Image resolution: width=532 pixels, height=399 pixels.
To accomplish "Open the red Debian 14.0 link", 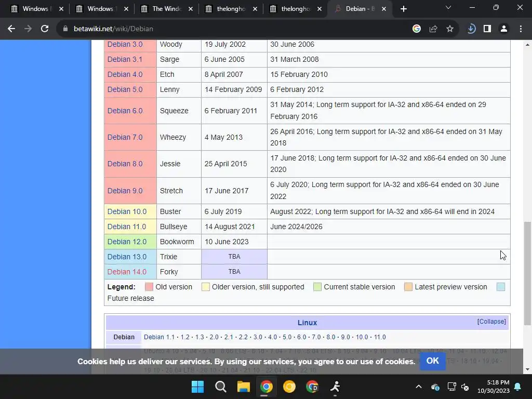I will point(127,272).
